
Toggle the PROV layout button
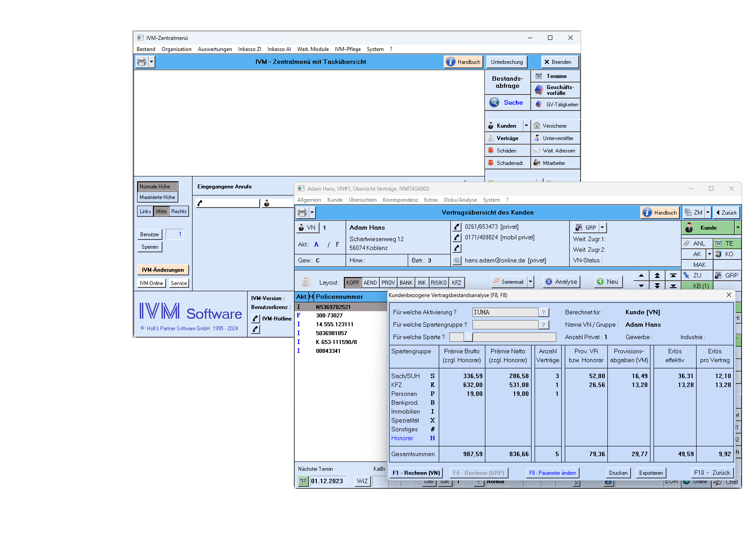(x=388, y=283)
